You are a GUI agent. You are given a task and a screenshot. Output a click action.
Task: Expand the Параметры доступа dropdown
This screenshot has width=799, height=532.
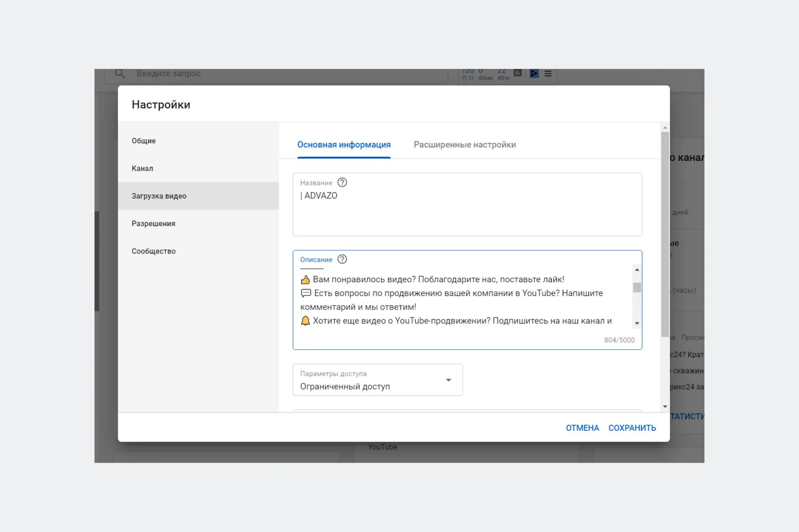pyautogui.click(x=378, y=380)
